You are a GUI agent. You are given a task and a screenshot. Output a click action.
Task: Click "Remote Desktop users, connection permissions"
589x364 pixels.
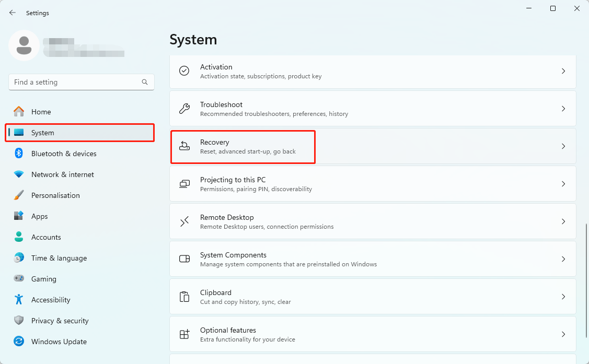tap(267, 227)
